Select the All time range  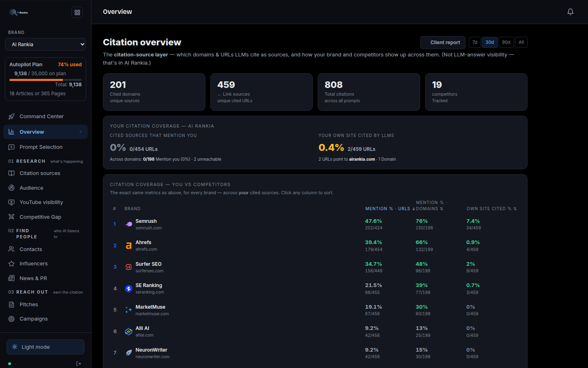pyautogui.click(x=521, y=43)
